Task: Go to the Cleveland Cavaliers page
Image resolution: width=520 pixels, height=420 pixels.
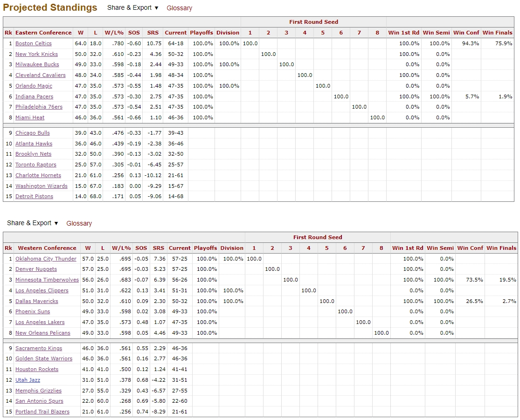Action: point(41,75)
